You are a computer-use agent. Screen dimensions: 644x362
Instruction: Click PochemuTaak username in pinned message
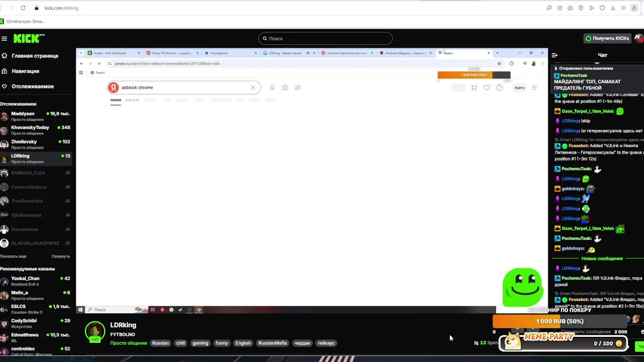(574, 75)
